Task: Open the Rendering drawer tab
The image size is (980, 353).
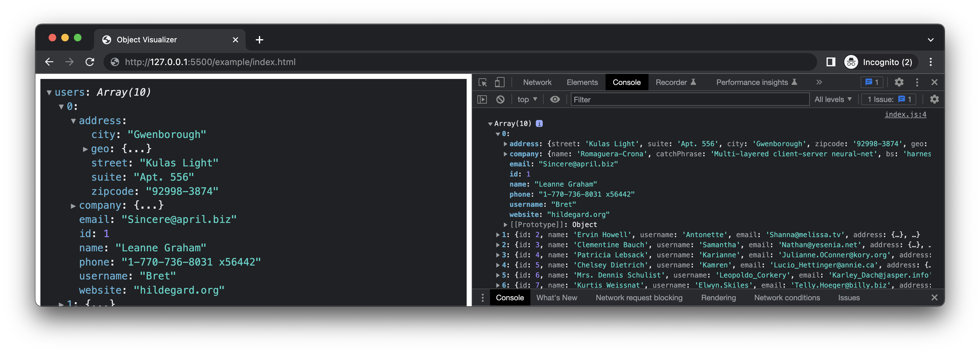Action: (718, 297)
